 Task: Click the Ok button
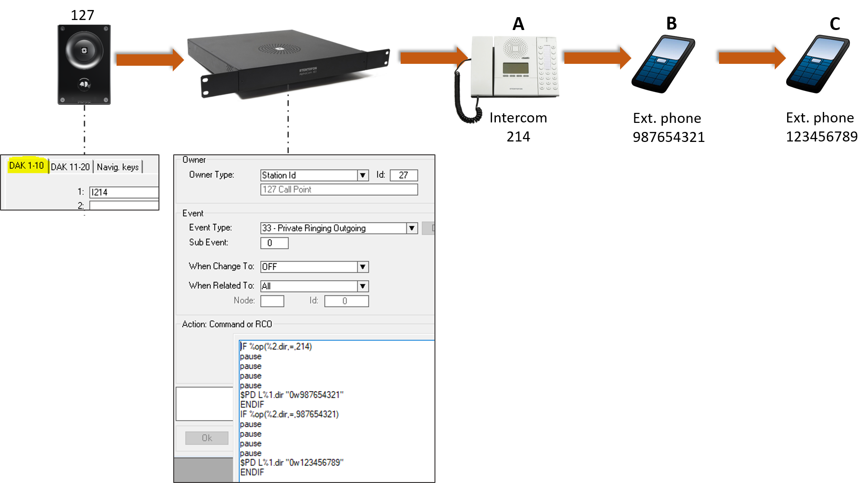point(207,438)
